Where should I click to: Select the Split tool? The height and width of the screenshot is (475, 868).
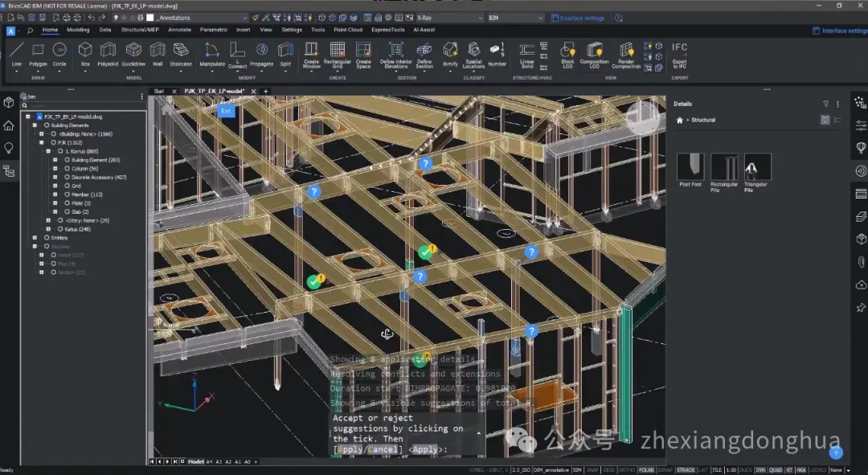point(285,55)
